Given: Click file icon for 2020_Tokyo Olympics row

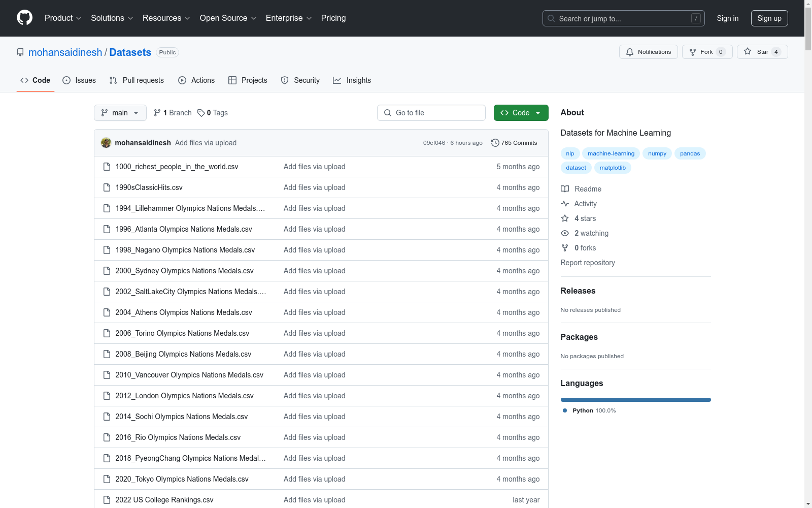Looking at the screenshot, I should [107, 479].
